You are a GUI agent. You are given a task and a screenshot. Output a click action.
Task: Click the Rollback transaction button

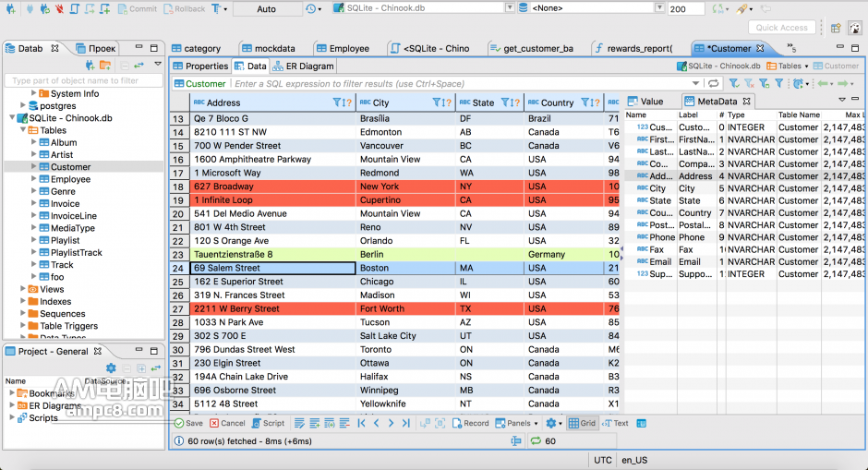click(x=185, y=9)
